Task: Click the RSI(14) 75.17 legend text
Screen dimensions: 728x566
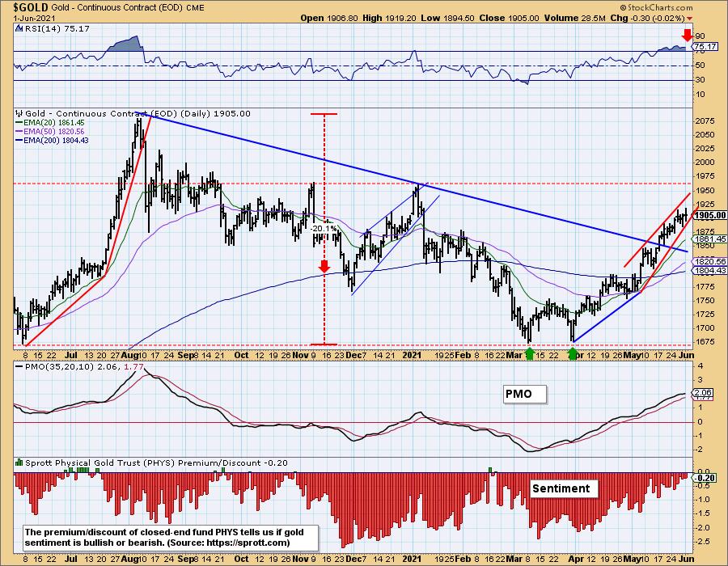Action: coord(56,29)
